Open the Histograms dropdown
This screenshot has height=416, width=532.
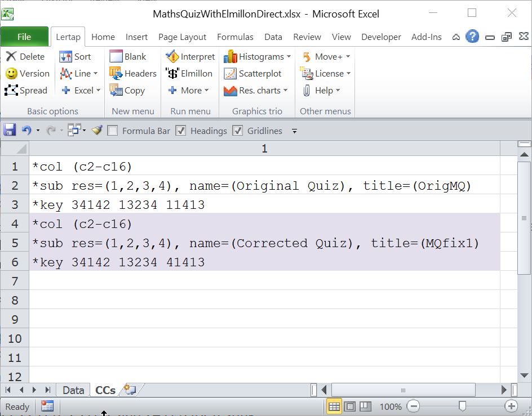[x=289, y=57]
